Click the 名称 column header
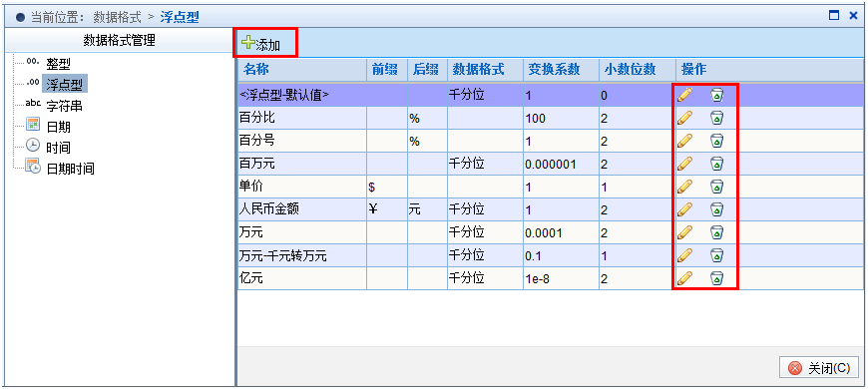Screen dimensions: 868x389 [255, 70]
